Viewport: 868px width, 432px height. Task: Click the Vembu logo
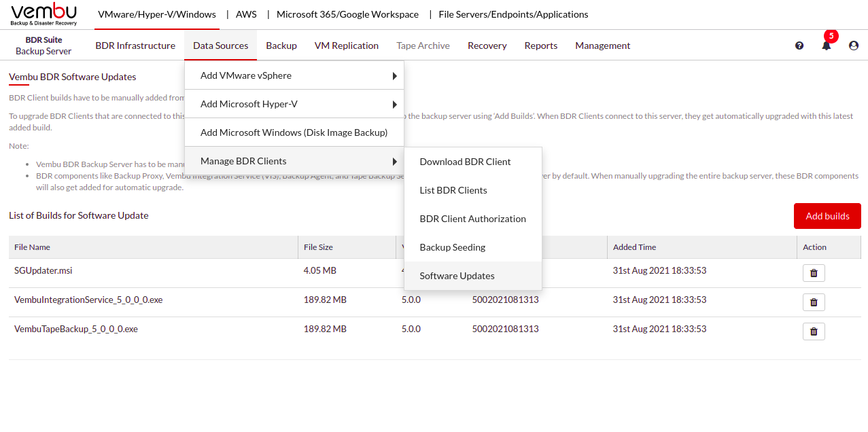44,14
